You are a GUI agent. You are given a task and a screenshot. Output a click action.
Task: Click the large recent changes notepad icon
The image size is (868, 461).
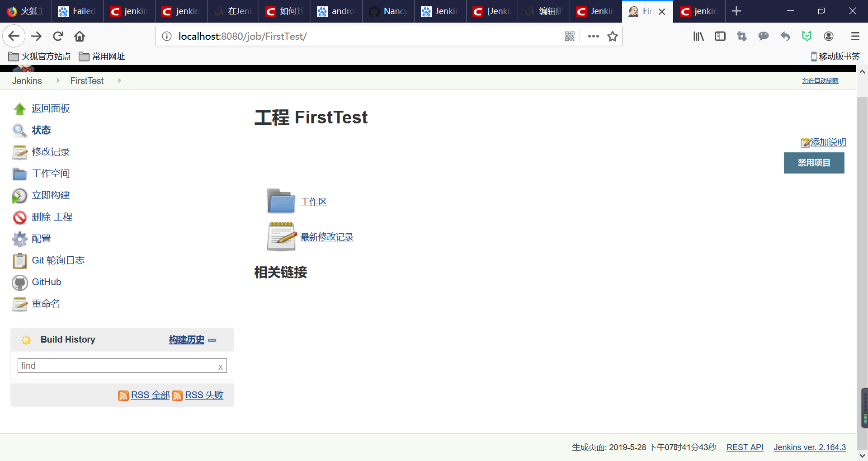[281, 236]
